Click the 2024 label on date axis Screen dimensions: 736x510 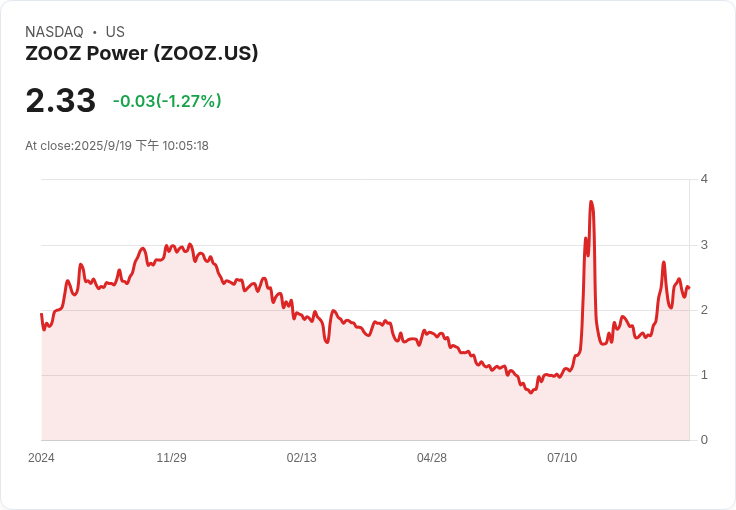click(41, 458)
